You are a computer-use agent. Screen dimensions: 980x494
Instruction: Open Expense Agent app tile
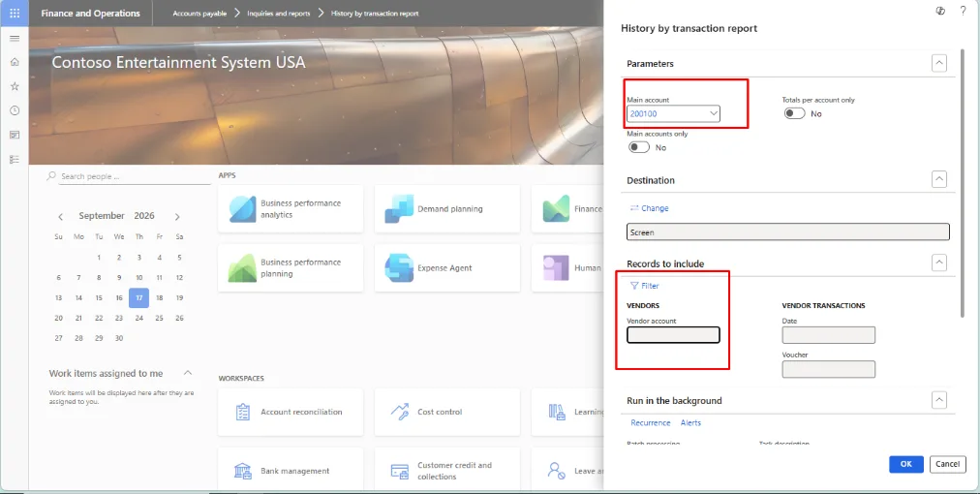(446, 267)
